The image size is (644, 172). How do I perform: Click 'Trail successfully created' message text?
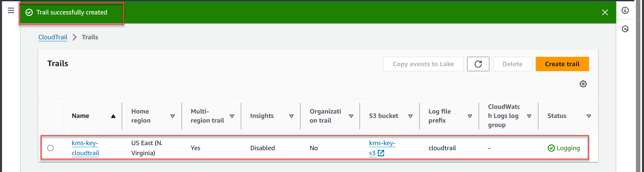[72, 12]
